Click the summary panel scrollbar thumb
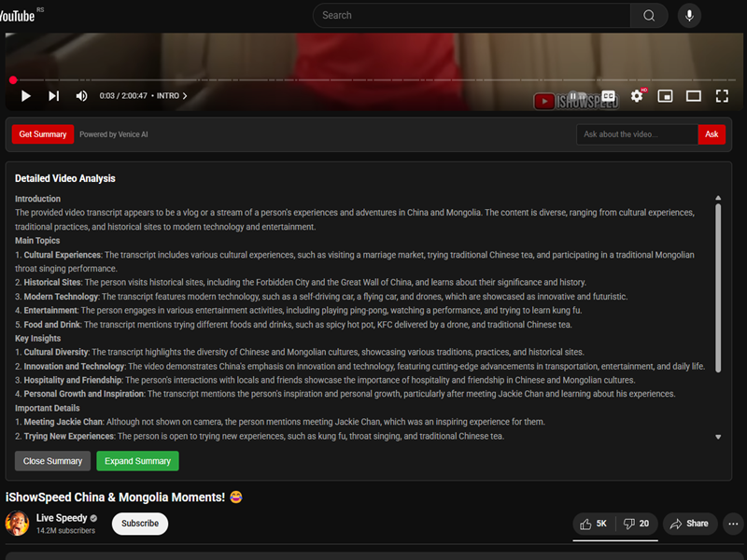747x560 pixels. tap(718, 287)
